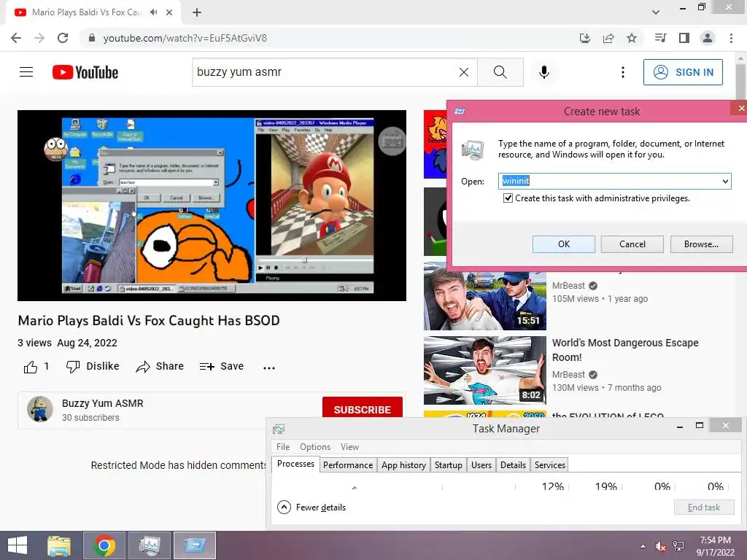Share the video

[x=160, y=366]
